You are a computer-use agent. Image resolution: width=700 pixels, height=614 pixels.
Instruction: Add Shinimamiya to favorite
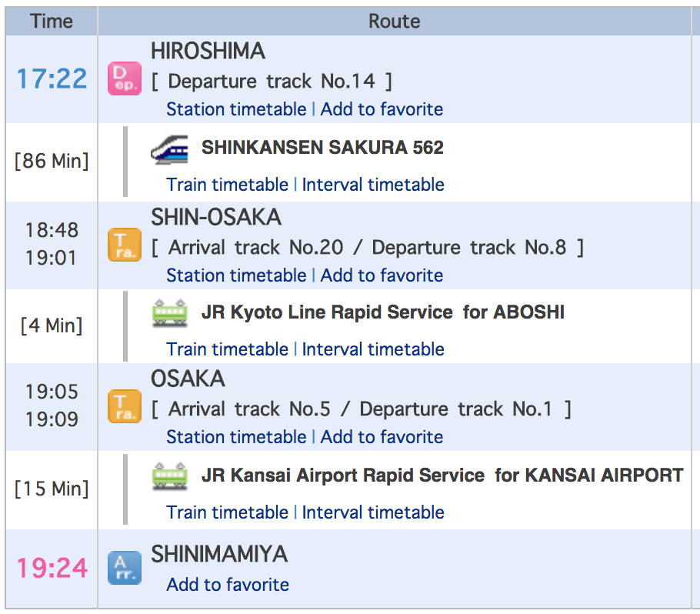click(x=228, y=585)
